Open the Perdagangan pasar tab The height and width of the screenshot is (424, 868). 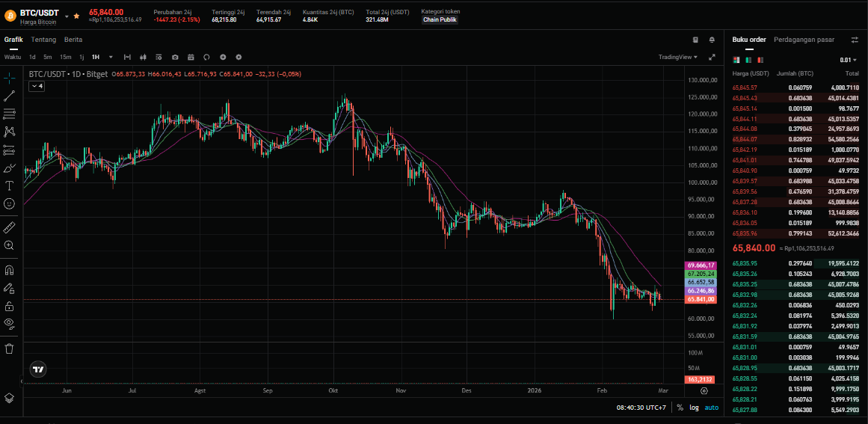point(804,40)
